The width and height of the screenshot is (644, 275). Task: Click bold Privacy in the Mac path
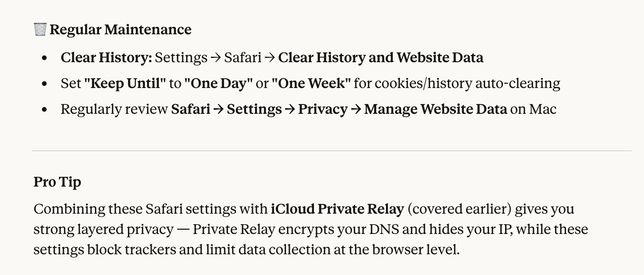click(x=323, y=109)
